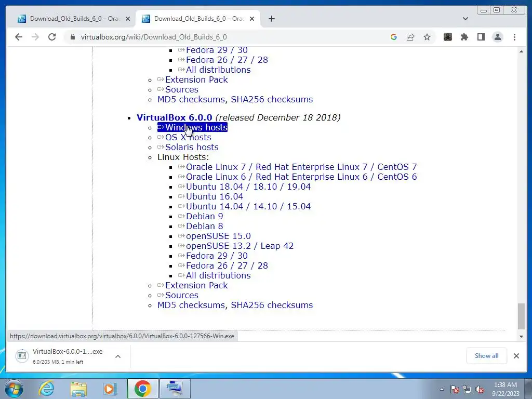Screen dimensions: 532x399
Task: Show hidden tray icons arrow
Action: click(x=442, y=390)
